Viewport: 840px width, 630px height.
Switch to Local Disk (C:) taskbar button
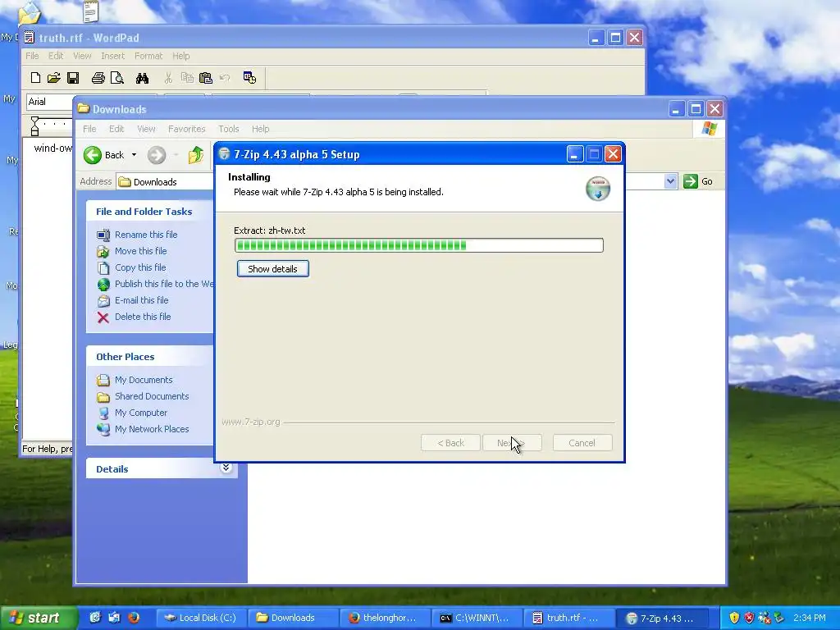202,619
